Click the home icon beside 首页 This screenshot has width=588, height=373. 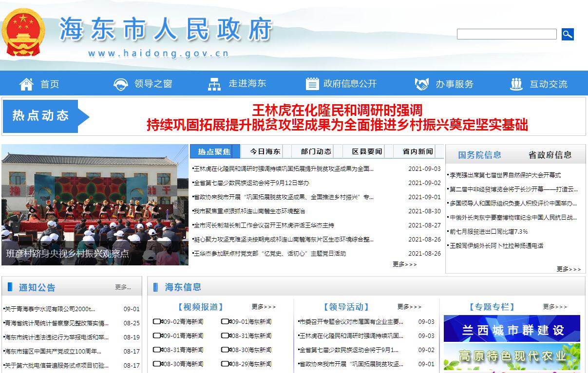(26, 84)
